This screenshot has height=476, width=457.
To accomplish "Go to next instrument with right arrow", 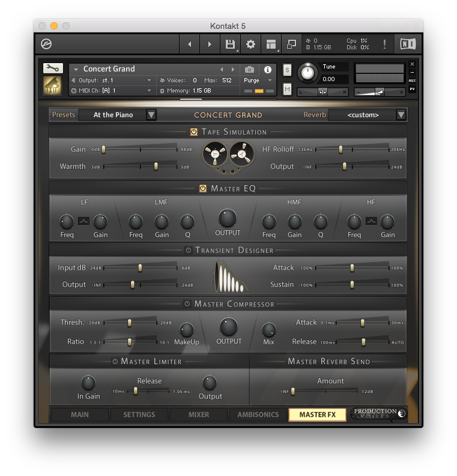I will (210, 44).
